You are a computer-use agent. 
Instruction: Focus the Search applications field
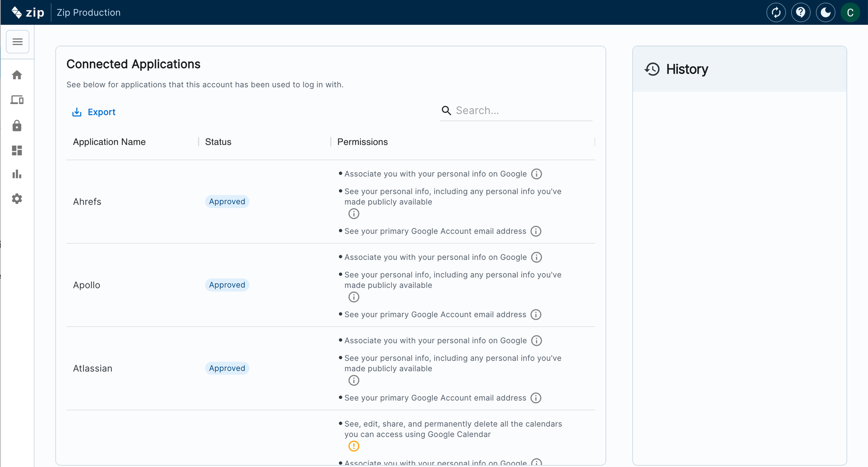521,111
